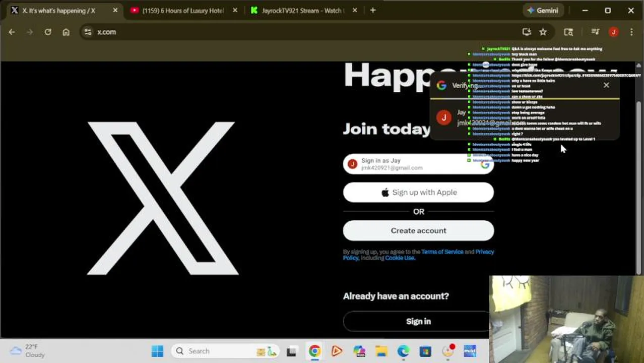Image resolution: width=644 pixels, height=363 pixels.
Task: Open Google Chrome from the taskbar
Action: tap(314, 351)
